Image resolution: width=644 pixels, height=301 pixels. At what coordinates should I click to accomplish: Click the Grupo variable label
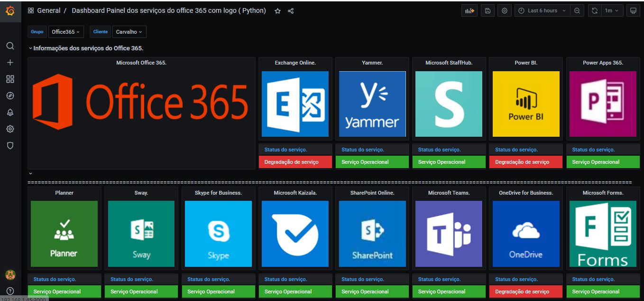click(37, 32)
